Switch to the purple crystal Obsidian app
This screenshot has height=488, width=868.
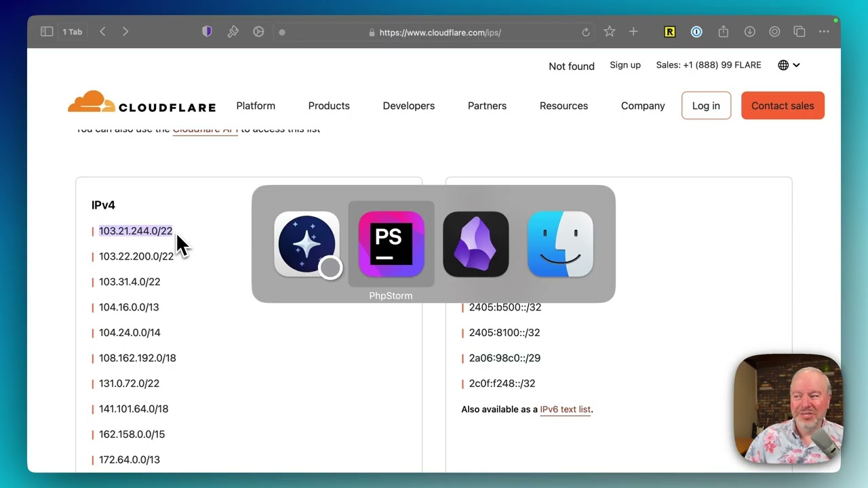[x=475, y=244]
